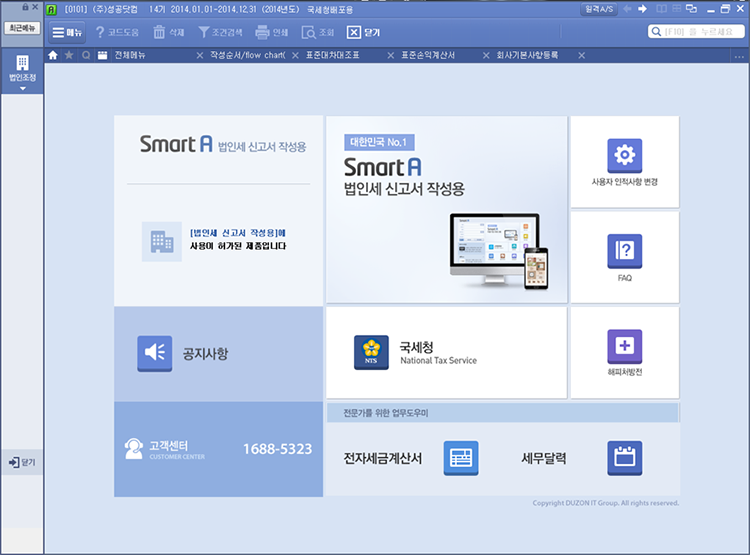Click the 닫기 toolbar button with X icon
Image resolution: width=750 pixels, height=555 pixels.
(x=363, y=33)
